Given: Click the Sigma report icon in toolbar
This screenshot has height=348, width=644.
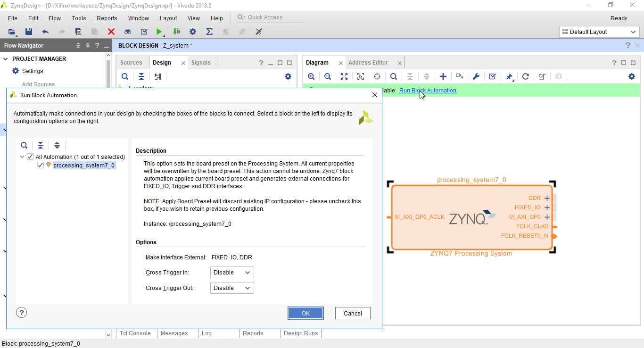Looking at the screenshot, I should tap(209, 32).
